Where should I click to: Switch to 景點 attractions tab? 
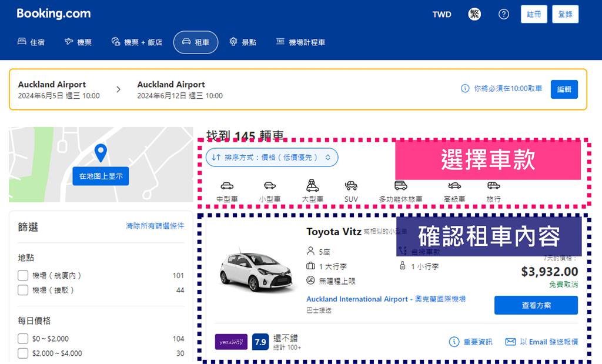(x=243, y=42)
